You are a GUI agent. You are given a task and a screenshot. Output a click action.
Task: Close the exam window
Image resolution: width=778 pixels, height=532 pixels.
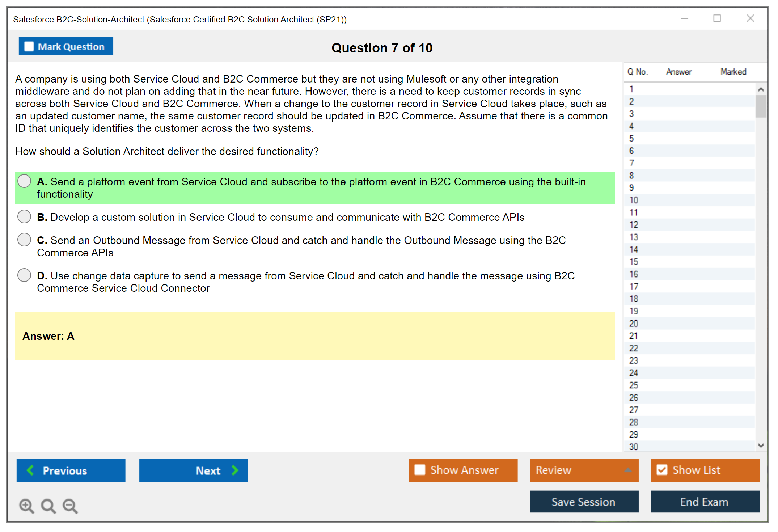click(x=750, y=18)
